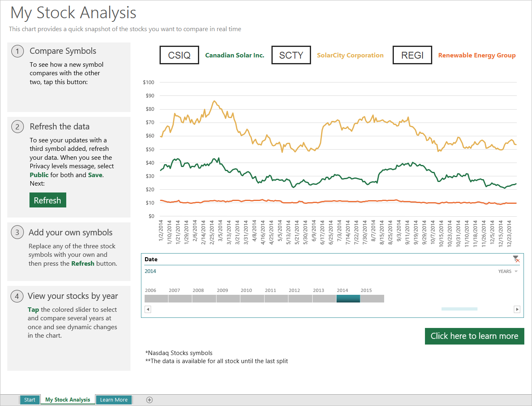Open the YEARS time level dropdown
This screenshot has width=532, height=406.
[507, 271]
